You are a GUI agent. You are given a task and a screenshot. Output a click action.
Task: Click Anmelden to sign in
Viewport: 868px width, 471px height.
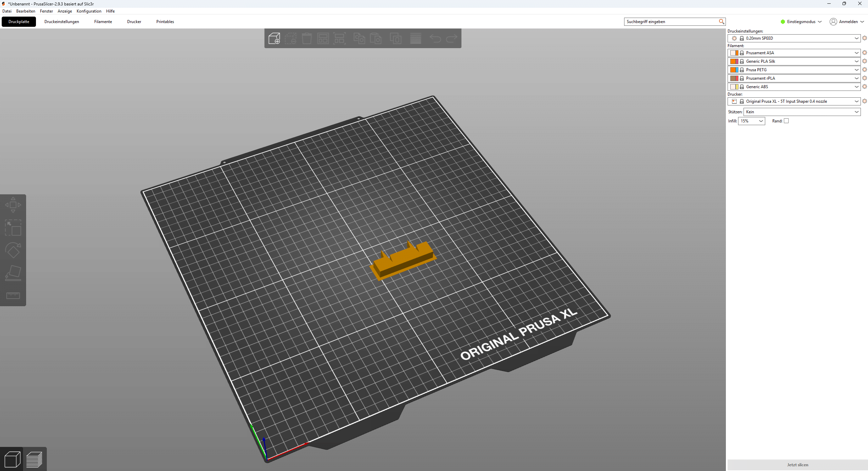[x=848, y=22]
